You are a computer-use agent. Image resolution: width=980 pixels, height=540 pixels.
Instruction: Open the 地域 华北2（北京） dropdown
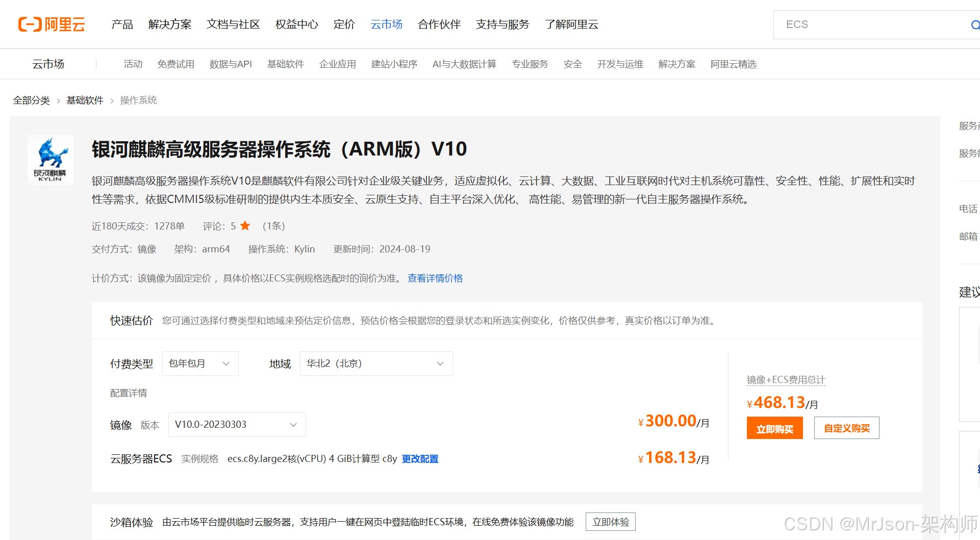(376, 364)
